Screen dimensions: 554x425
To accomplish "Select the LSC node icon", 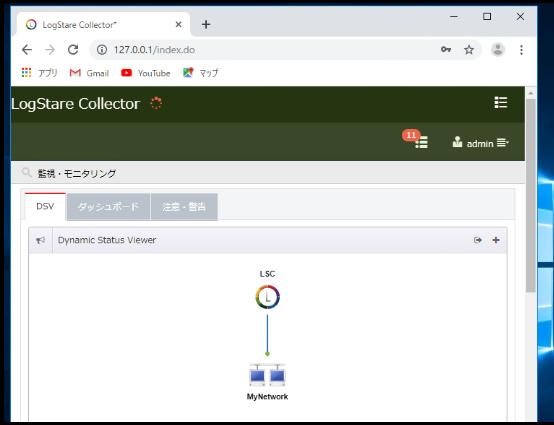I will point(267,297).
